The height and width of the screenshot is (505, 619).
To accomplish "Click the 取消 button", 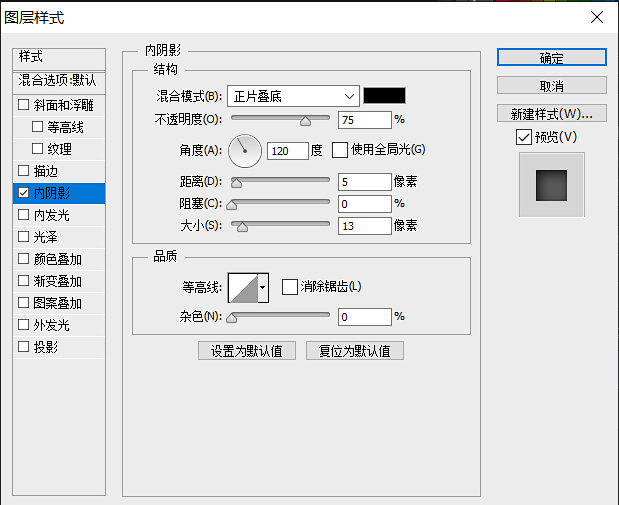I will pos(551,85).
